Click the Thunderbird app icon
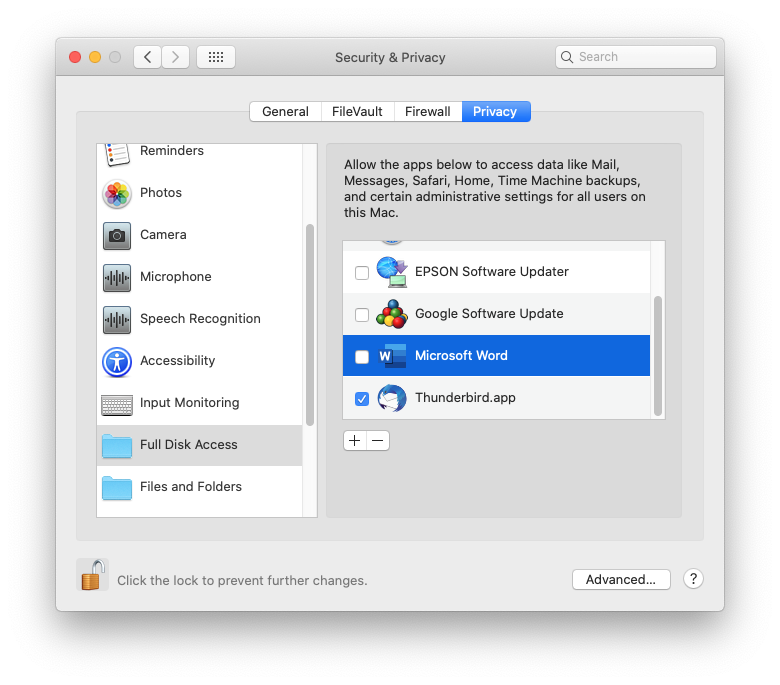Viewport: 780px width, 685px height. pyautogui.click(x=392, y=398)
